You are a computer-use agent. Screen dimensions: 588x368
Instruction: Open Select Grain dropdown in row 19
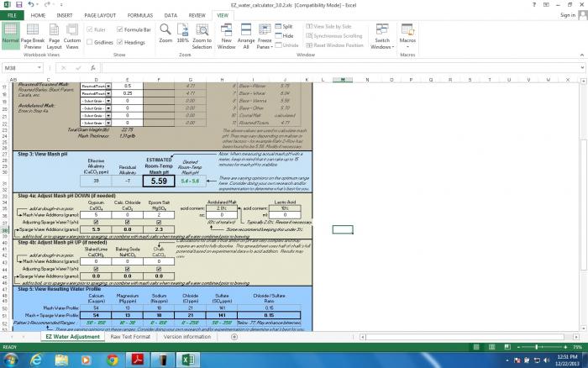click(x=108, y=101)
